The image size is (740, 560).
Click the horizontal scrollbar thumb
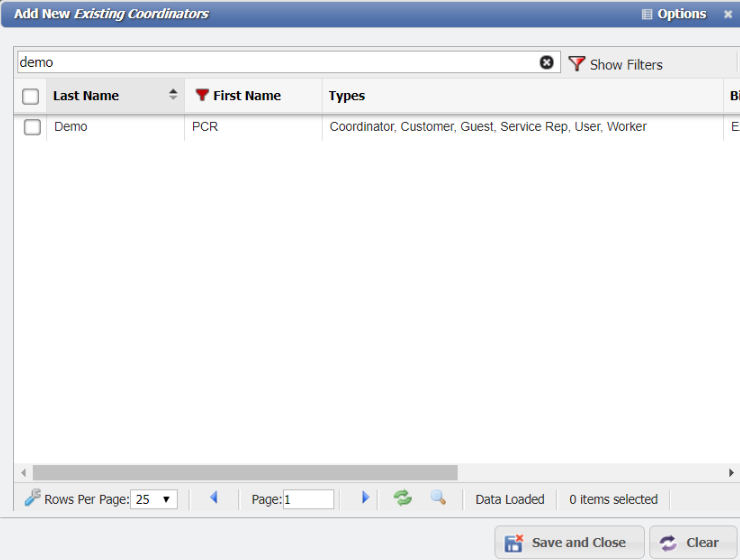point(244,472)
